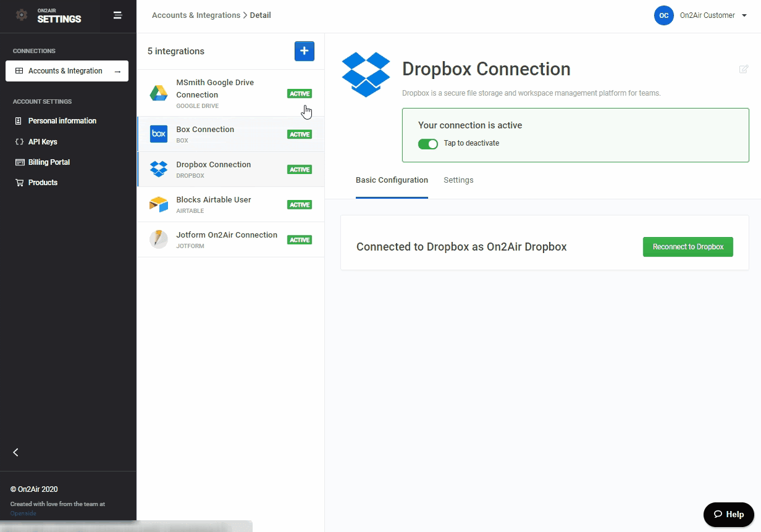The height and width of the screenshot is (532, 761).
Task: Click the Airtable icon for Blocks Airtable User
Action: 159,204
